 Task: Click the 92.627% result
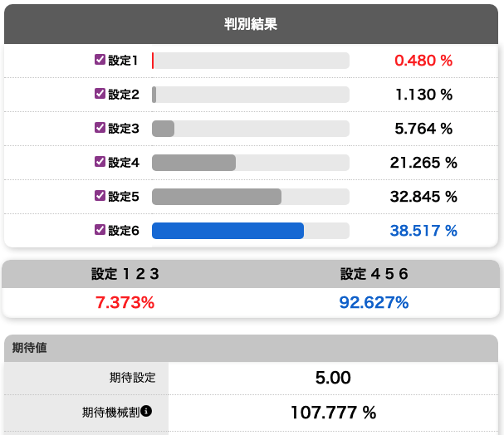coord(374,303)
